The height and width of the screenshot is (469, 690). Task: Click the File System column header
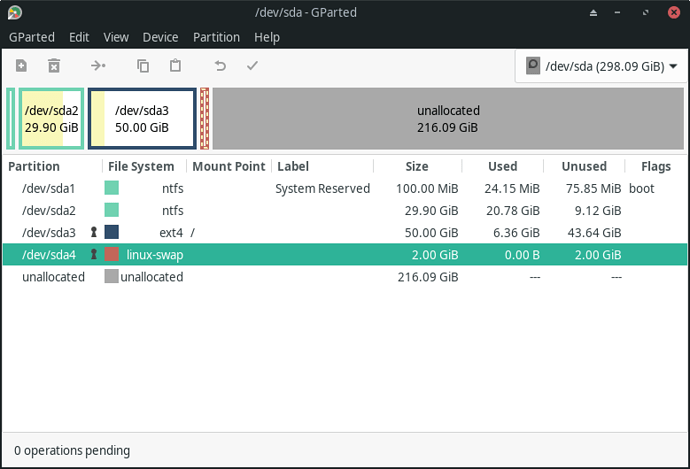(141, 166)
